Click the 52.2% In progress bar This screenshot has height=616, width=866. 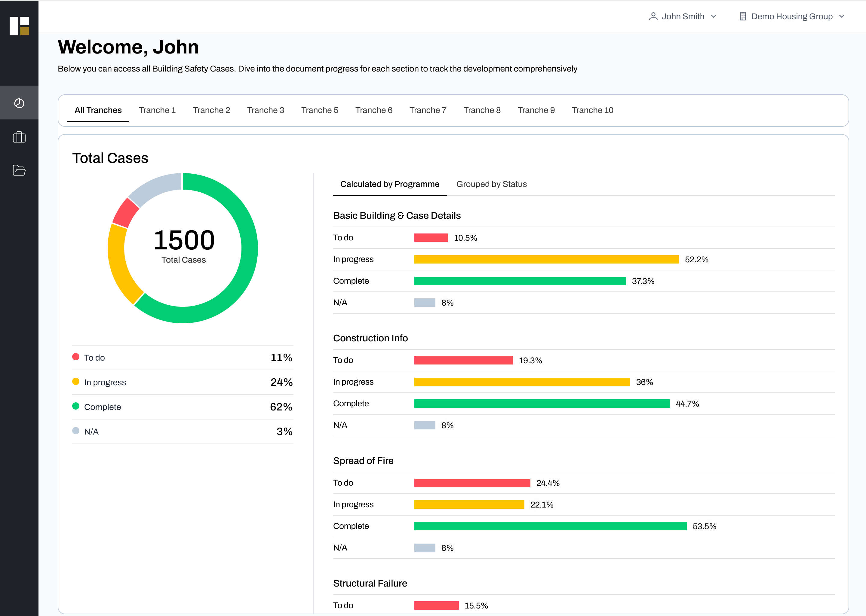546,259
